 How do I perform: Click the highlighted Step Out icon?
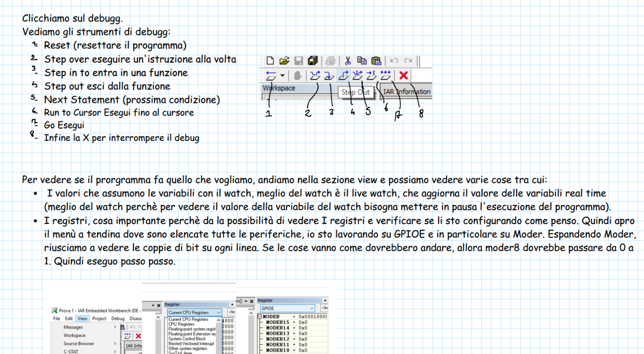(x=343, y=75)
